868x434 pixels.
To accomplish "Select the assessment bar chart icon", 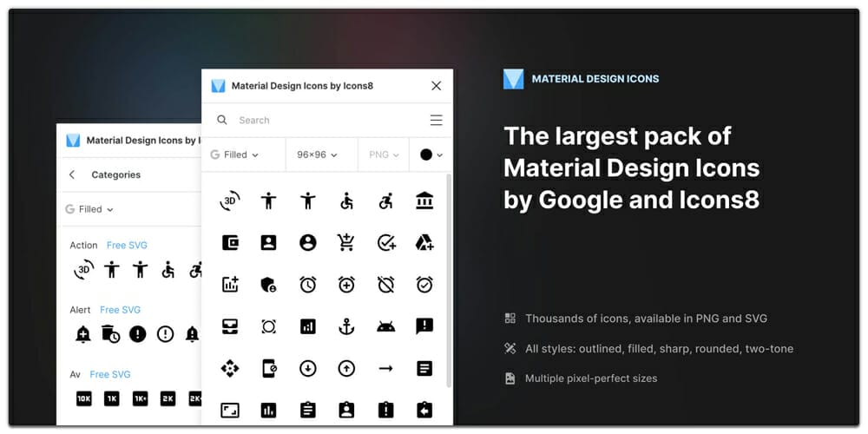I will coord(268,411).
